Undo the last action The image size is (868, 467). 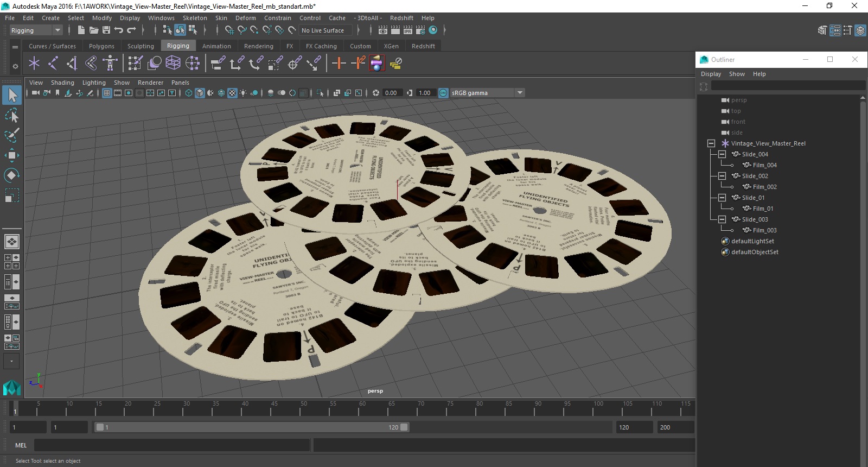click(119, 30)
